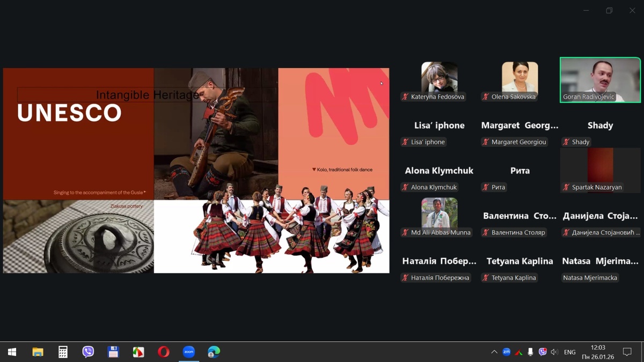Open the clock and date calendar flyout
The image size is (644, 362).
pyautogui.click(x=597, y=352)
